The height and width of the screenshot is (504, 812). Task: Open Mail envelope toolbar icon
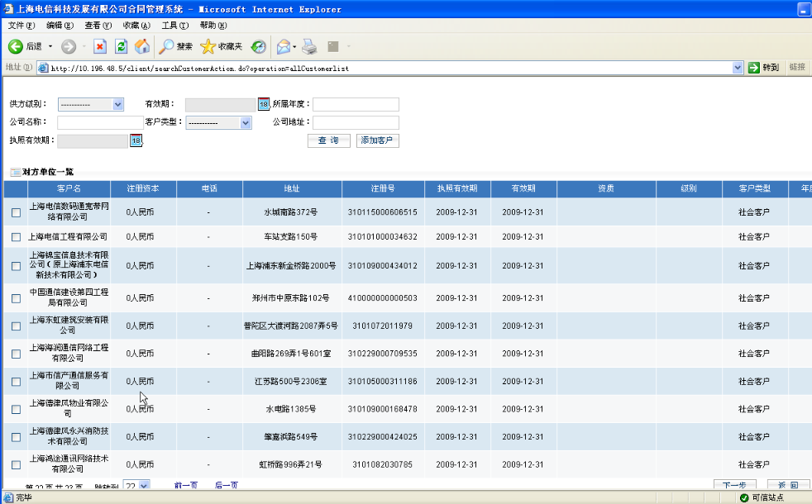[284, 46]
